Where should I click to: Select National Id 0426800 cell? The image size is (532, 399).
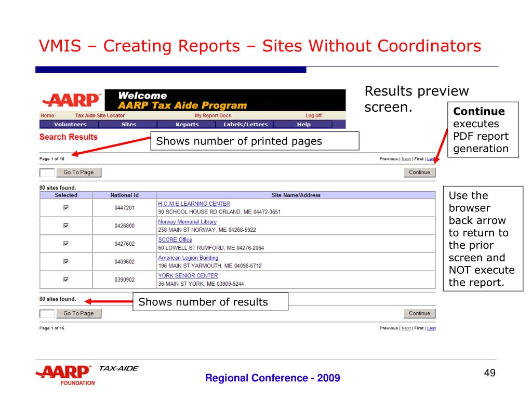pos(125,225)
